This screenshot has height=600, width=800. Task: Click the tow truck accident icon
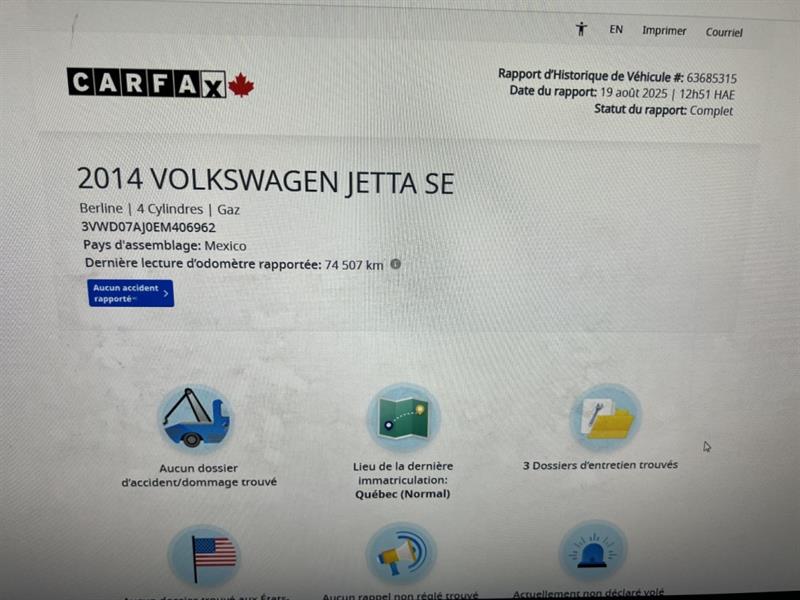point(196,419)
